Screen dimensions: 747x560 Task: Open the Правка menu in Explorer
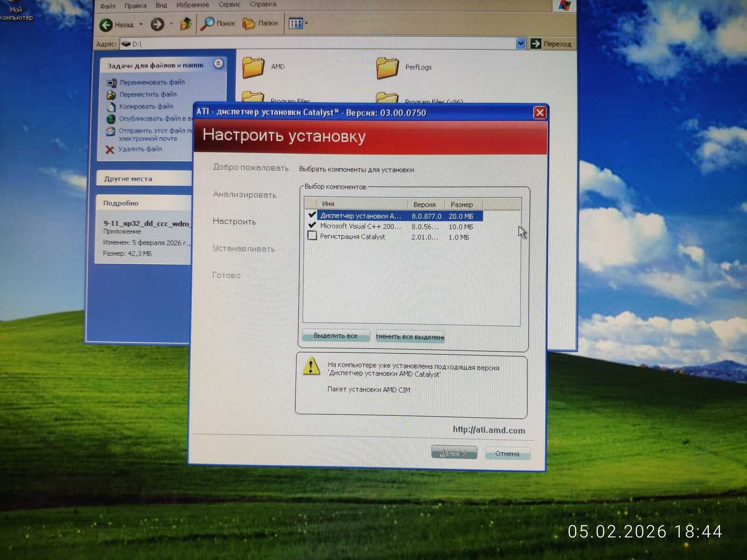pyautogui.click(x=135, y=6)
